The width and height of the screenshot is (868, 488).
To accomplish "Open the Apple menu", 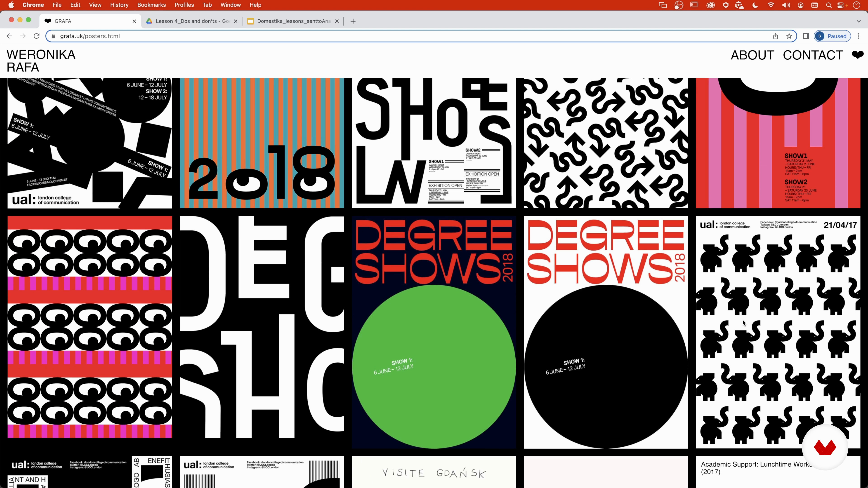I will click(11, 5).
